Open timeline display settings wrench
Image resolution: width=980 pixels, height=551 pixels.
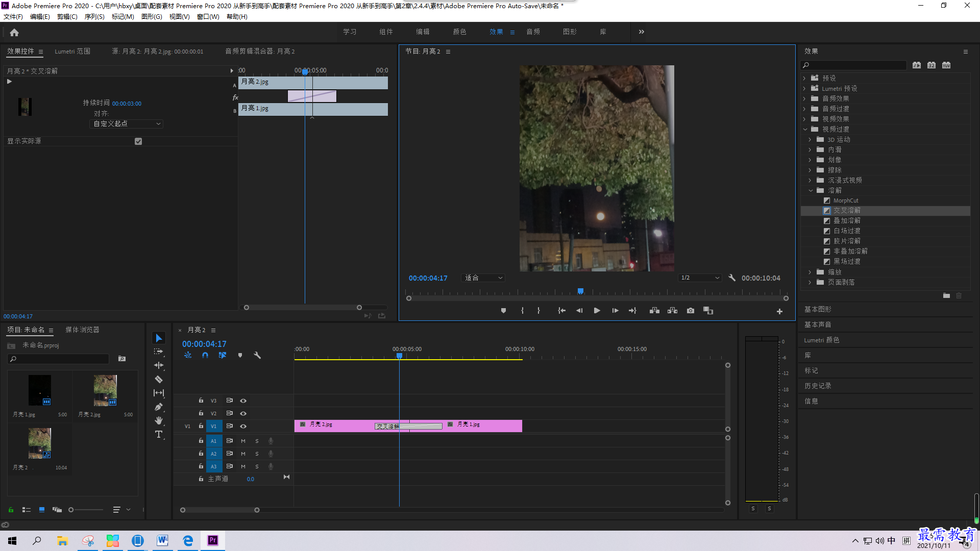pyautogui.click(x=257, y=355)
